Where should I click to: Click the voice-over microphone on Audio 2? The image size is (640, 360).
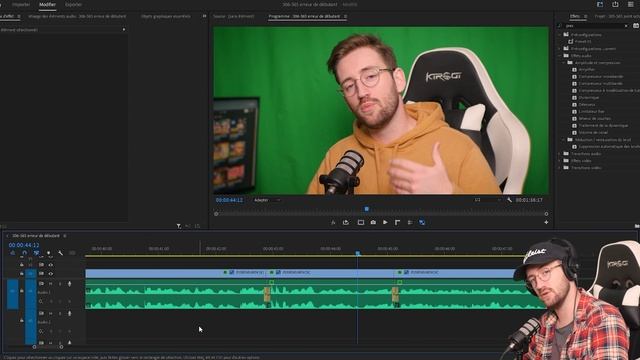pyautogui.click(x=69, y=313)
